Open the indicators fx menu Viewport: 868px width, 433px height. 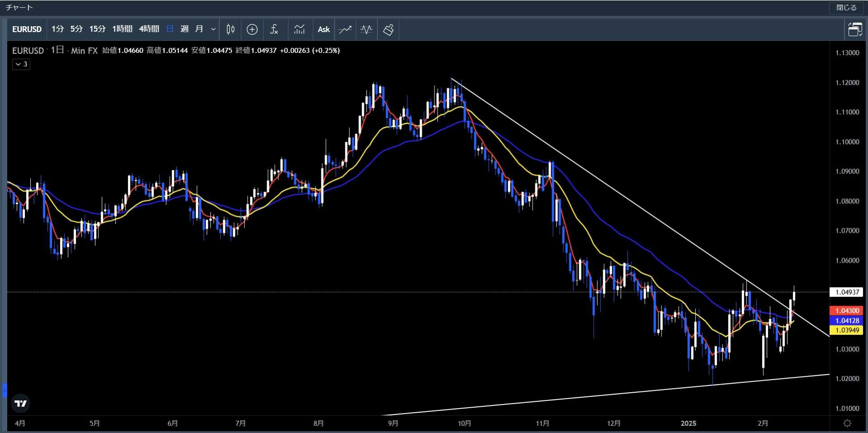click(x=274, y=29)
